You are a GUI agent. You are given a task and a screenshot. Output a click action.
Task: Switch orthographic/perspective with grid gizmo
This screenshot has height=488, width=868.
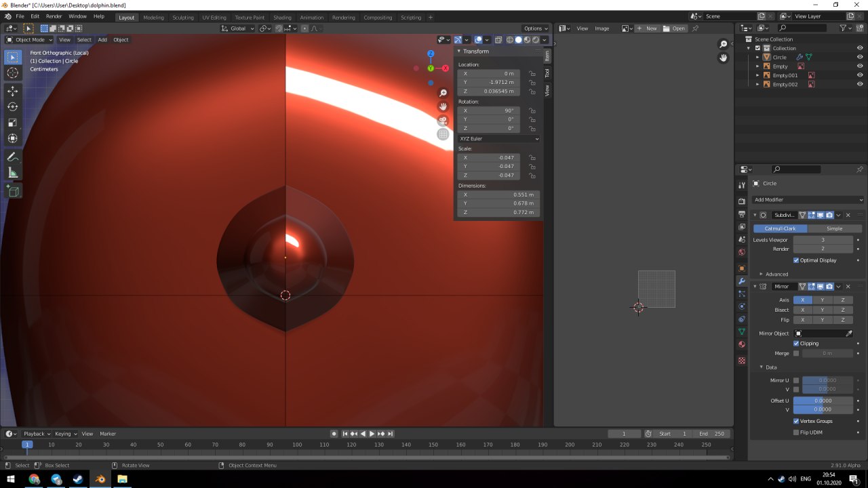pyautogui.click(x=443, y=134)
